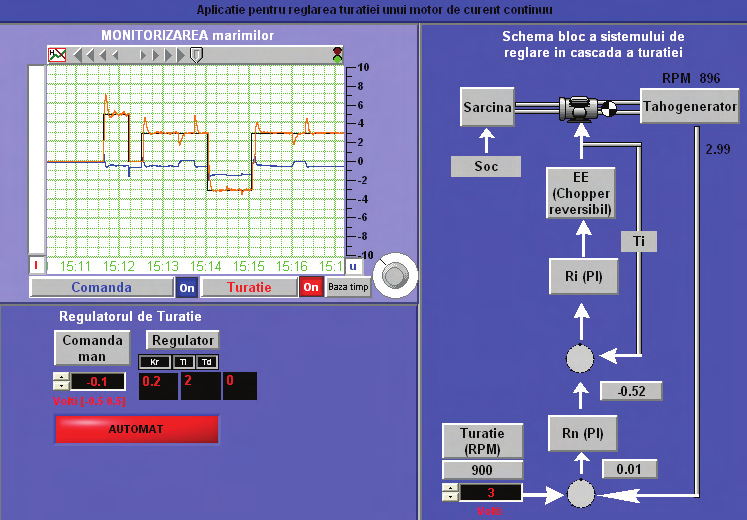Viewport: 747px width, 520px height.
Task: Click the traffic light status icon
Action: 337,54
